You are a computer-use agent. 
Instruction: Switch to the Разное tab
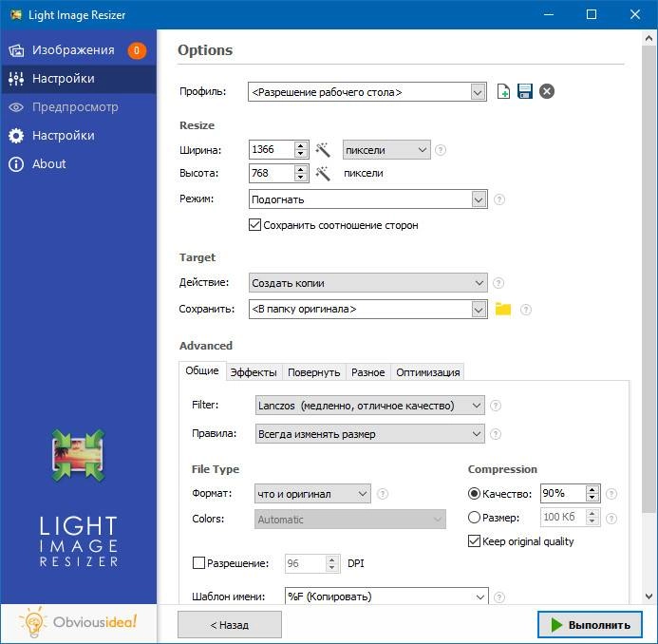pos(368,372)
